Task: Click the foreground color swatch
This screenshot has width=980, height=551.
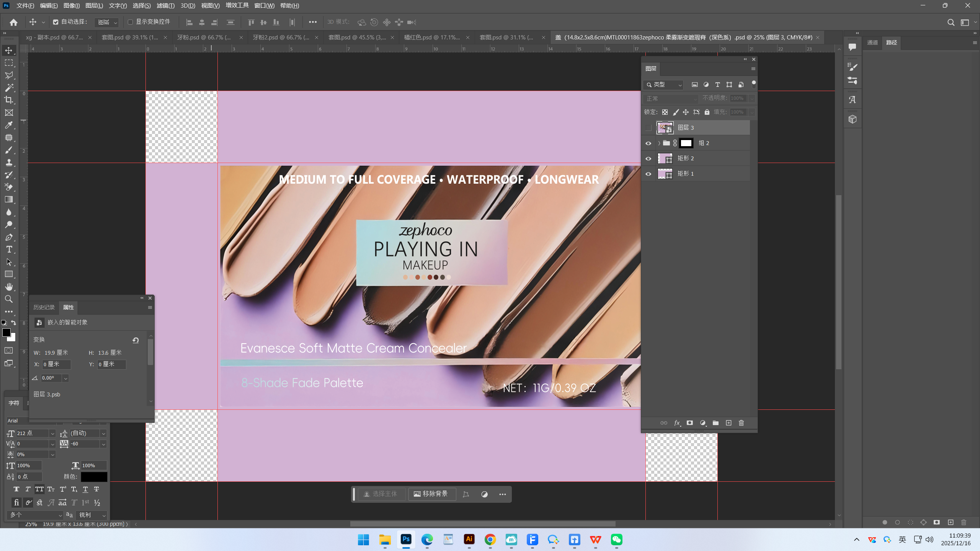Action: 6,333
